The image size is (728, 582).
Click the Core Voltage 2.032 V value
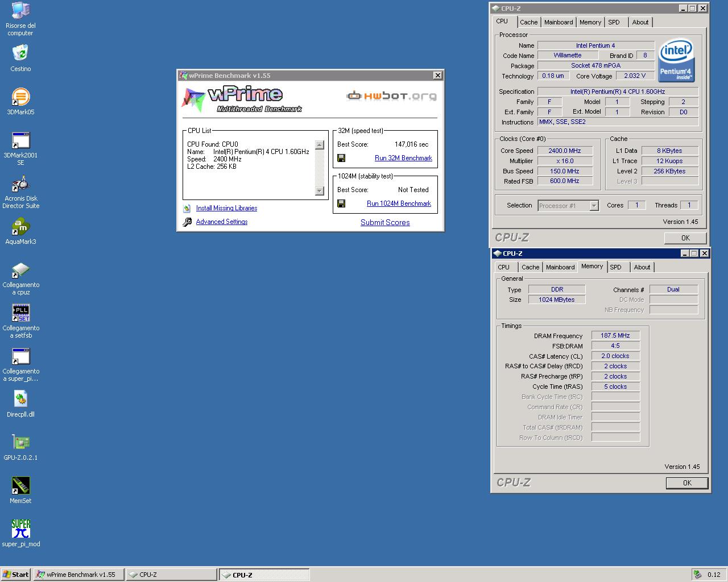[x=635, y=76]
